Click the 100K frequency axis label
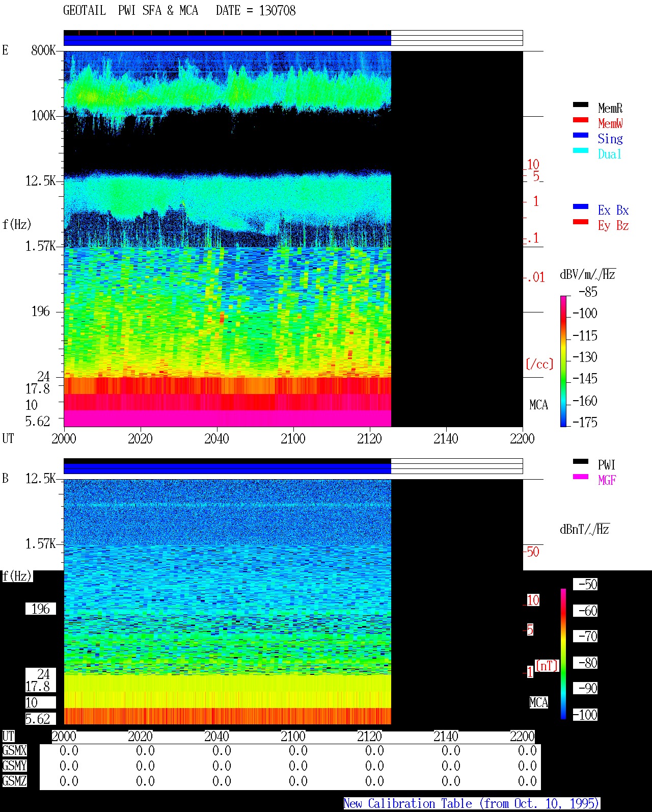652x812 pixels. point(43,115)
